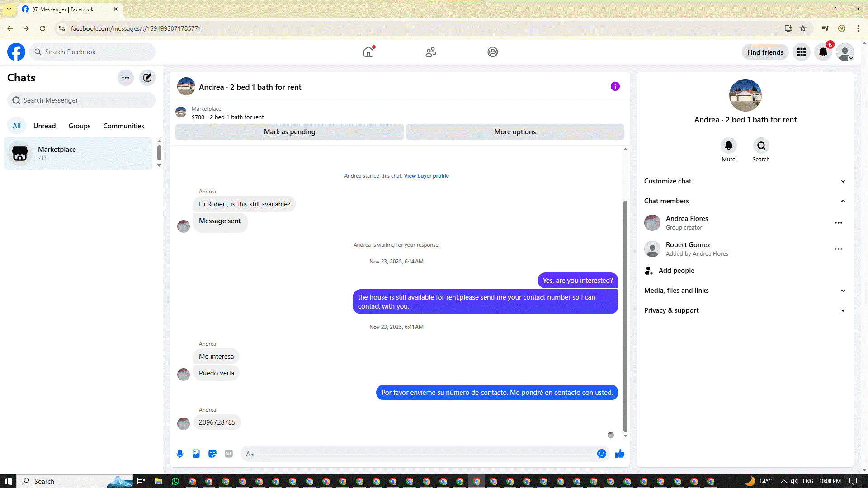Choose a GIF icon

coord(229,454)
